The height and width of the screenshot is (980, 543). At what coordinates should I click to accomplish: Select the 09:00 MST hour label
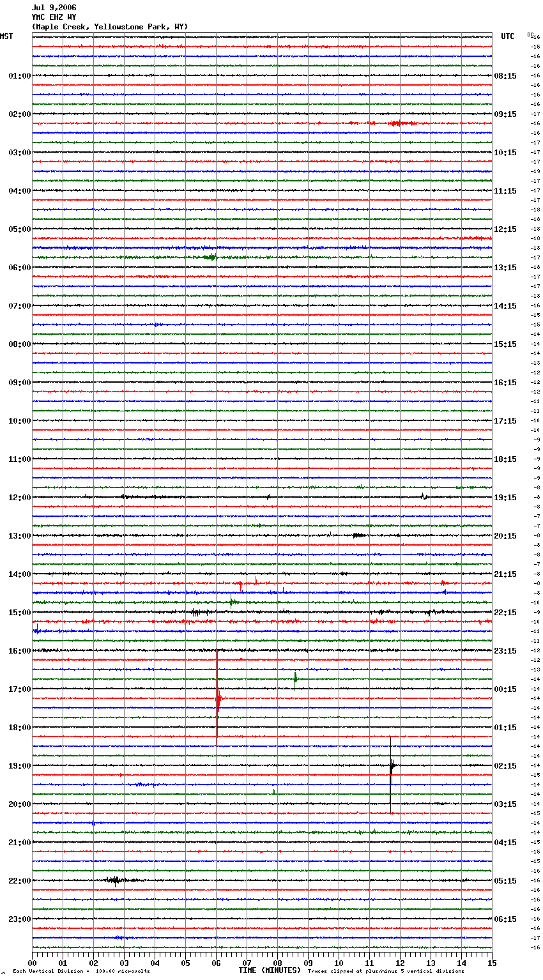[20, 383]
